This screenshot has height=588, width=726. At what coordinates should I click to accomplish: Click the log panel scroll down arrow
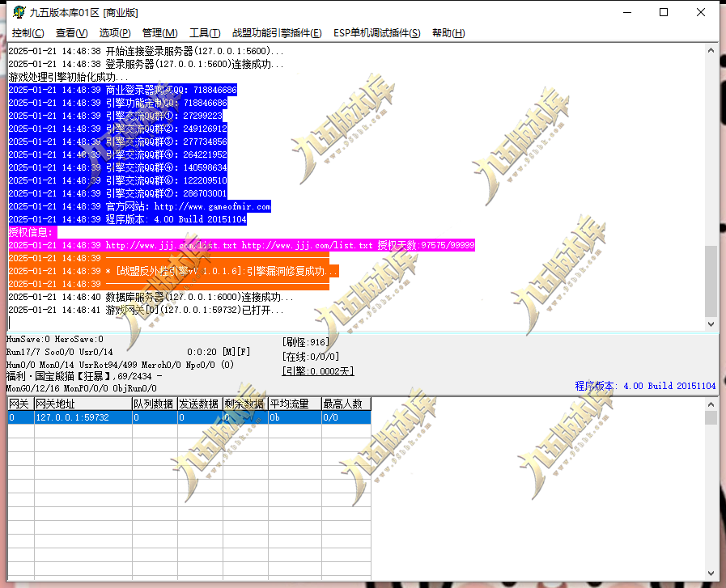tap(711, 324)
